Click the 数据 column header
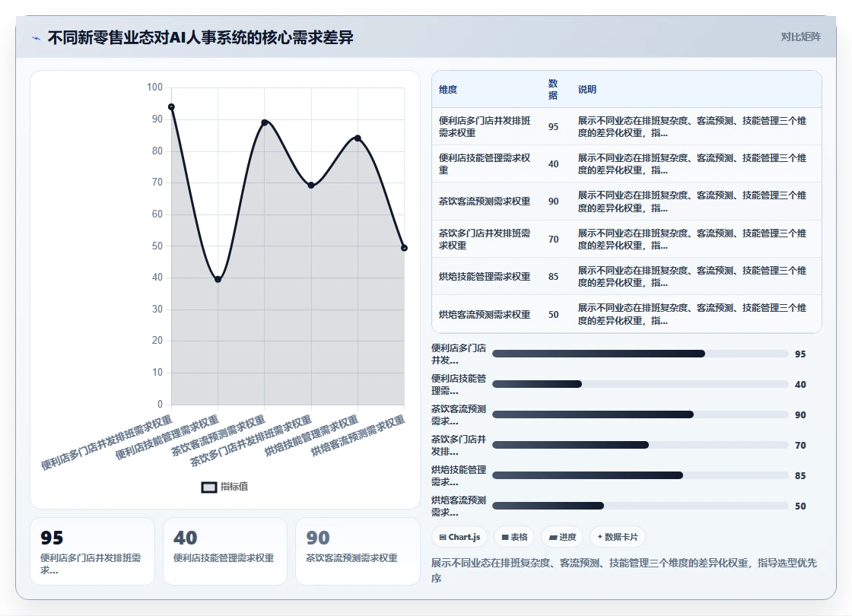852x616 pixels. click(x=553, y=90)
